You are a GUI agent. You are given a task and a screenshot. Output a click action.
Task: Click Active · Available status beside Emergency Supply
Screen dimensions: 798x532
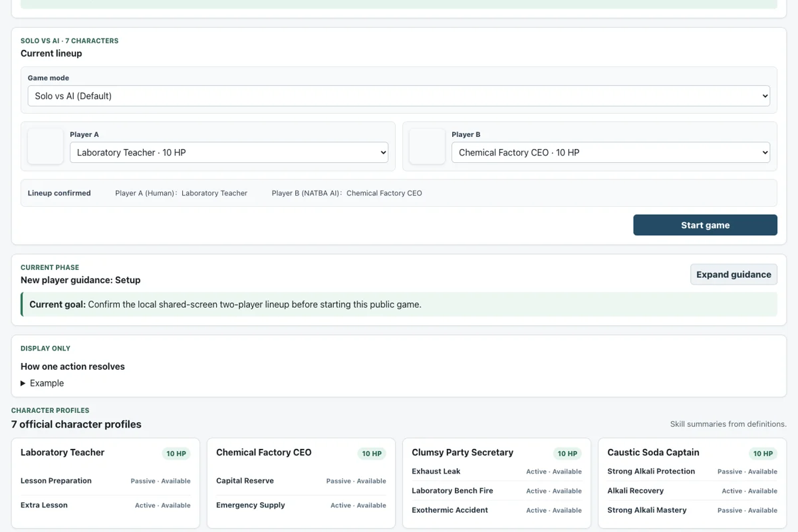click(x=358, y=505)
